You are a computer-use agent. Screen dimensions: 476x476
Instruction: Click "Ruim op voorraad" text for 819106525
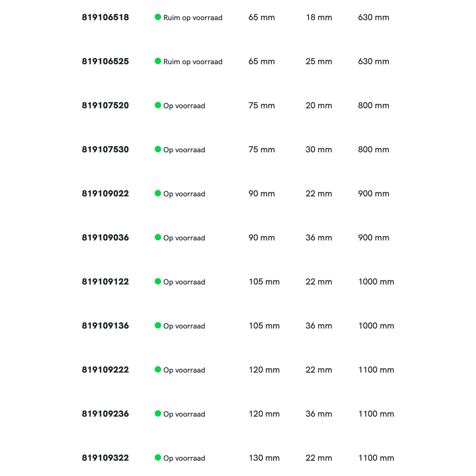[193, 62]
